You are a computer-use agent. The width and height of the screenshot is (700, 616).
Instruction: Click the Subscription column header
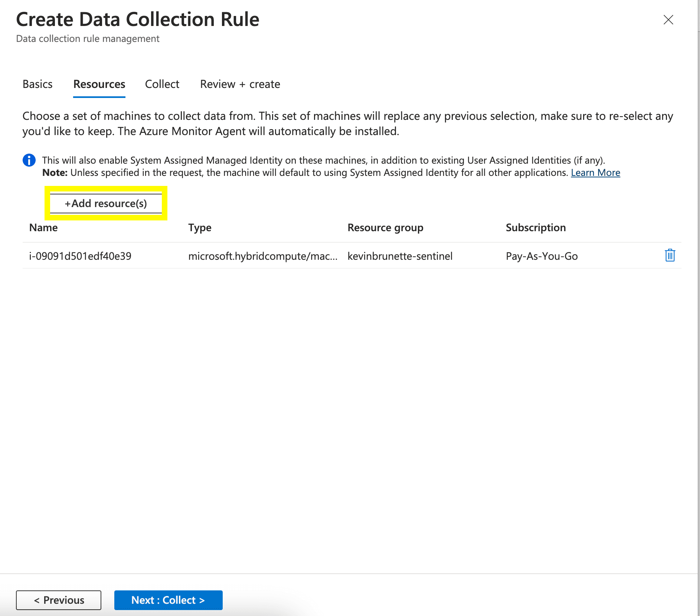[x=536, y=227]
